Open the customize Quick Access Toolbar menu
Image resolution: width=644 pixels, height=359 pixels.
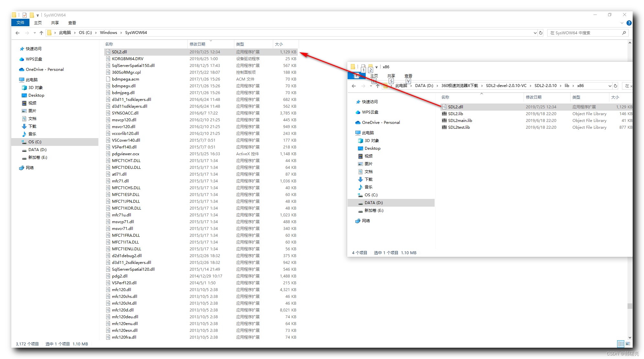pos(38,15)
